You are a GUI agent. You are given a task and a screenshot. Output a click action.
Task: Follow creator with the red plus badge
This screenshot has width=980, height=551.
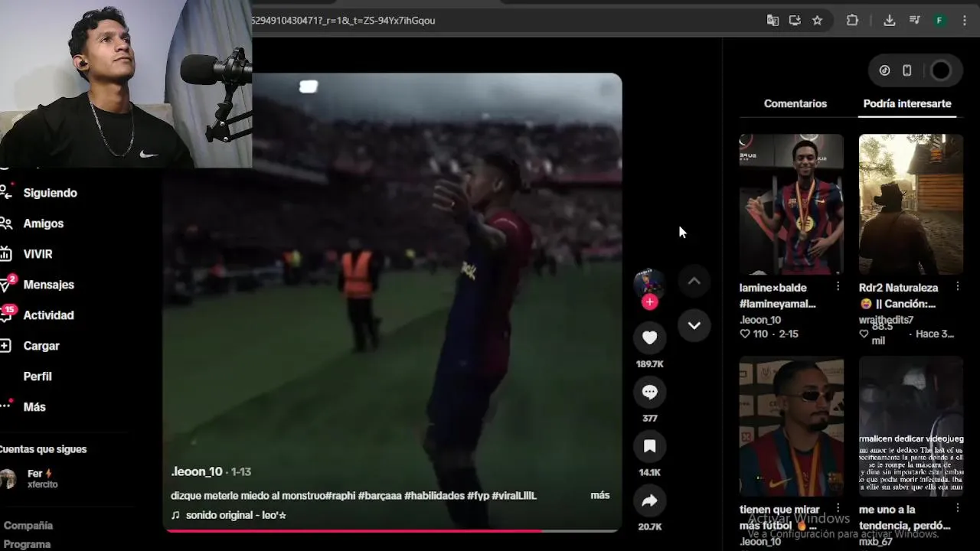pos(649,302)
